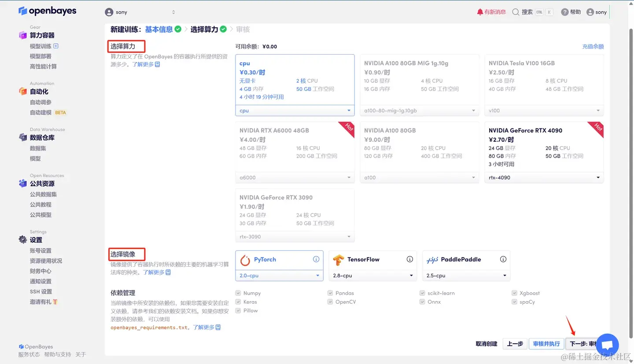Image resolution: width=634 pixels, height=364 pixels.
Task: Click 取消创建 button
Action: point(487,344)
